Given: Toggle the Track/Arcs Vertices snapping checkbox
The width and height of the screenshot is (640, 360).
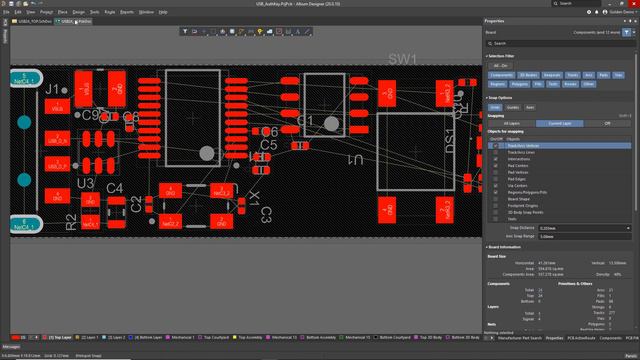Looking at the screenshot, I should point(496,146).
